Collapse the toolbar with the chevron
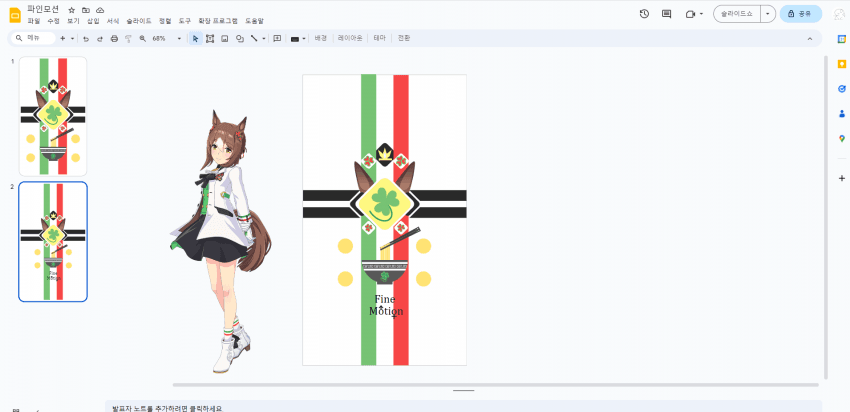 point(810,38)
